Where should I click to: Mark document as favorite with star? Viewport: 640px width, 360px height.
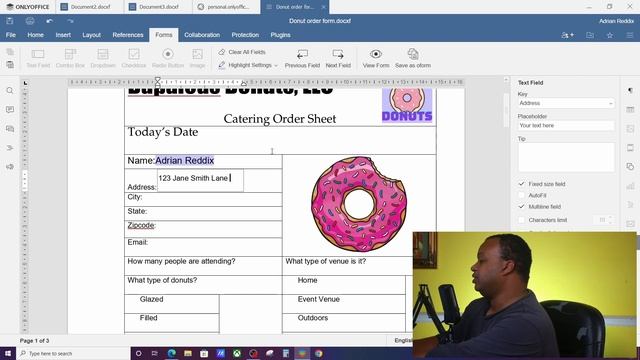[x=610, y=35]
